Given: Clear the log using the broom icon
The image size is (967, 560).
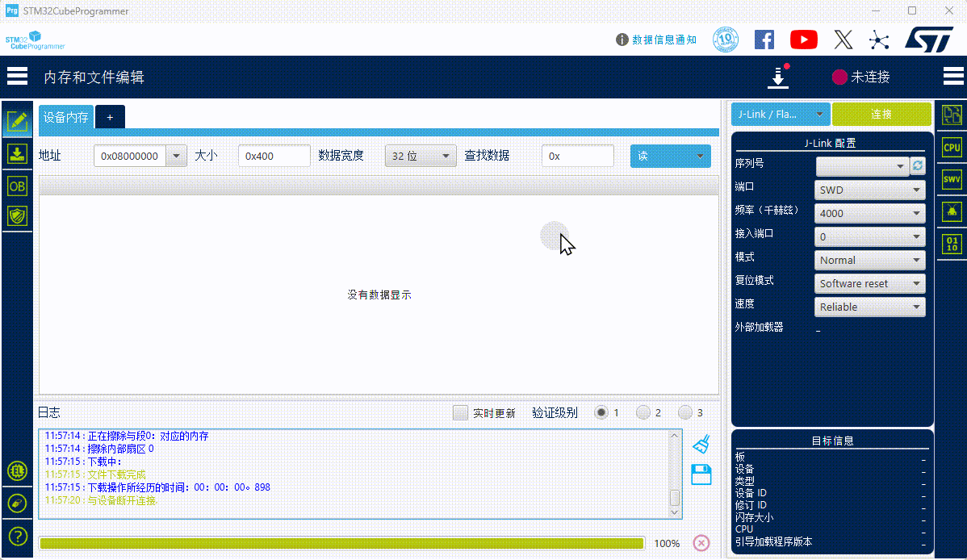Looking at the screenshot, I should [701, 442].
